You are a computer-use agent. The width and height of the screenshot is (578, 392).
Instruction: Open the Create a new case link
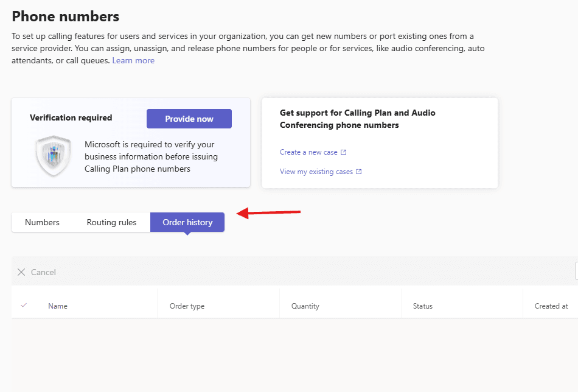pyautogui.click(x=308, y=152)
